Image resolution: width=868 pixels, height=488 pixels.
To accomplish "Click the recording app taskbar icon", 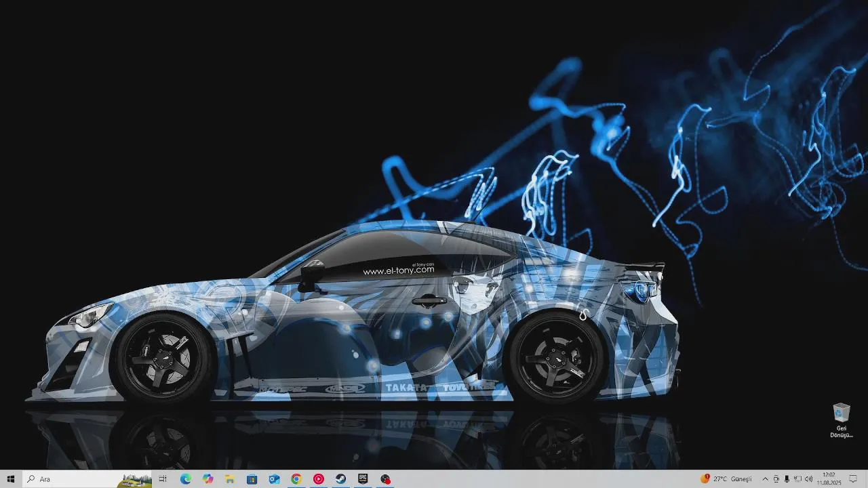I will [385, 479].
